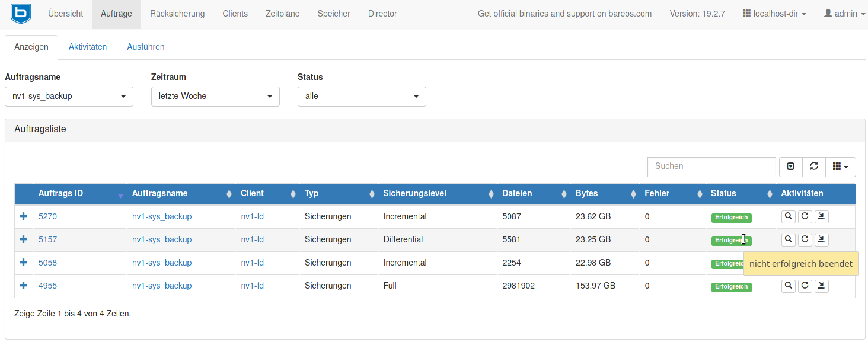Rerun job 5270 with the refresh icon
This screenshot has height=355, width=868.
pos(805,216)
